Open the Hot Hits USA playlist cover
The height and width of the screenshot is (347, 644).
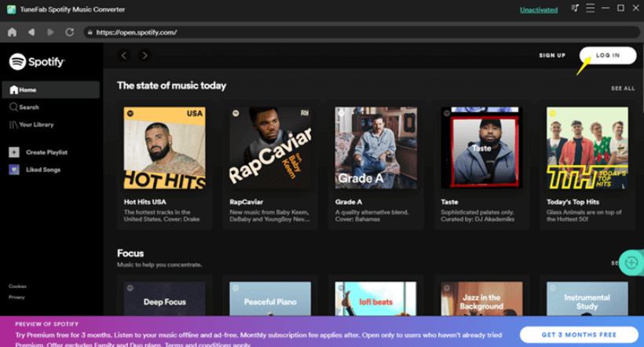(x=164, y=148)
